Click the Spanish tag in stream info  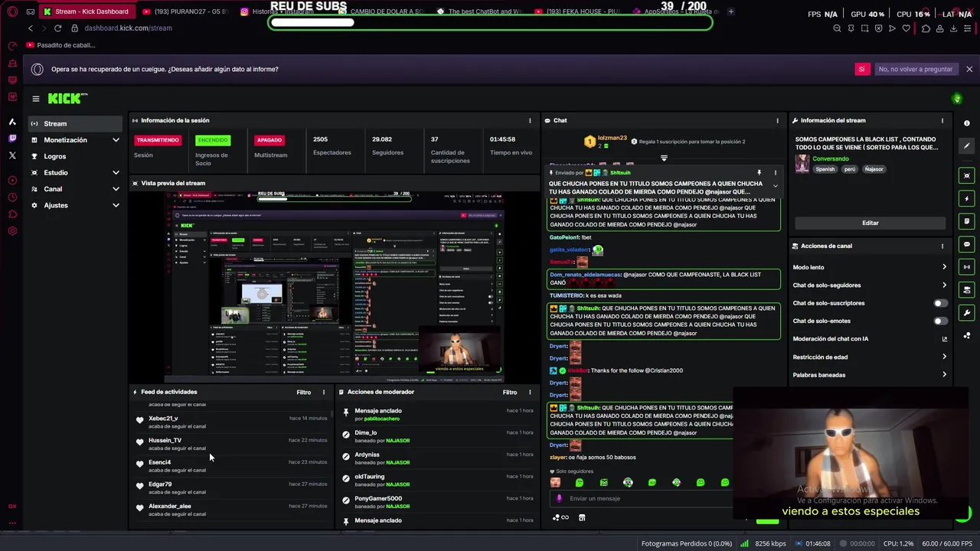[825, 169]
